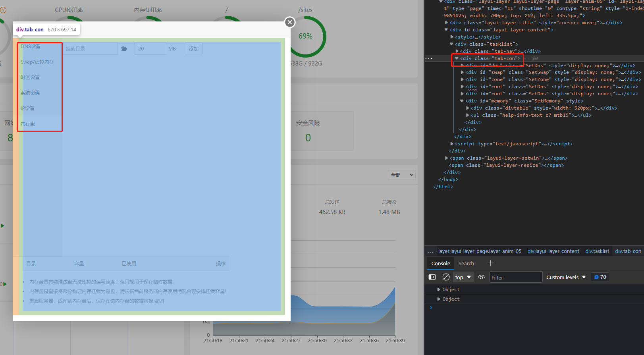Collapse the tasklist div node

tap(451, 44)
